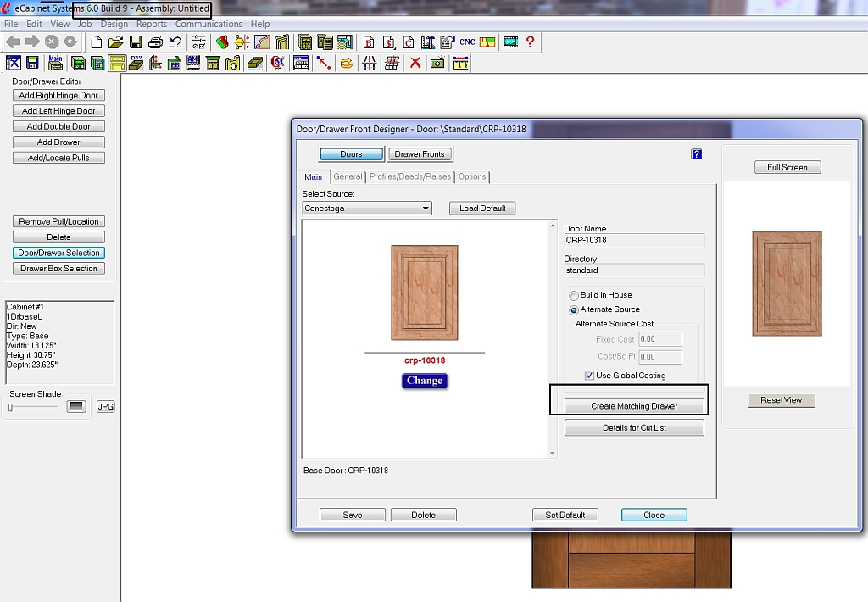The image size is (868, 602).
Task: Switch to the General tab
Action: [348, 176]
